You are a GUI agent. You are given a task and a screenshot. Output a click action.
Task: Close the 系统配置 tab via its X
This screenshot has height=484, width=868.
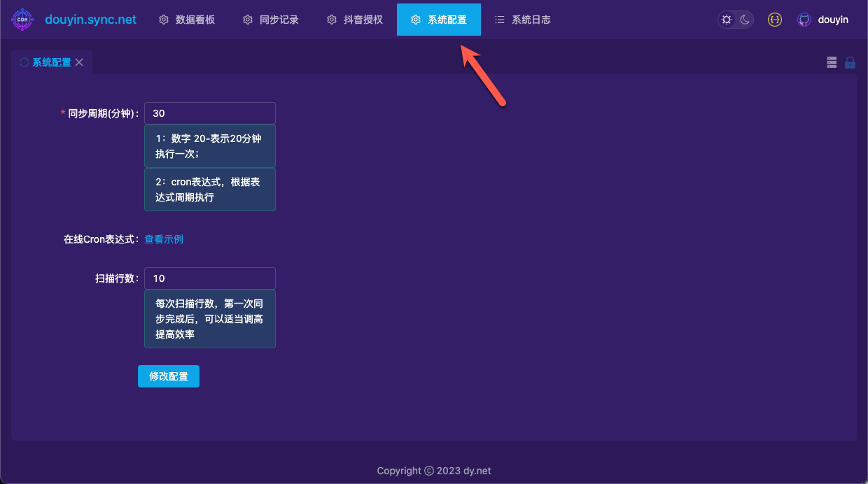[x=79, y=62]
